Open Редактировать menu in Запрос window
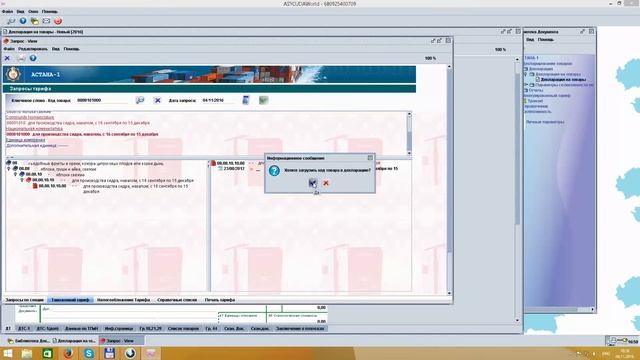The height and width of the screenshot is (360, 640). click(33, 49)
